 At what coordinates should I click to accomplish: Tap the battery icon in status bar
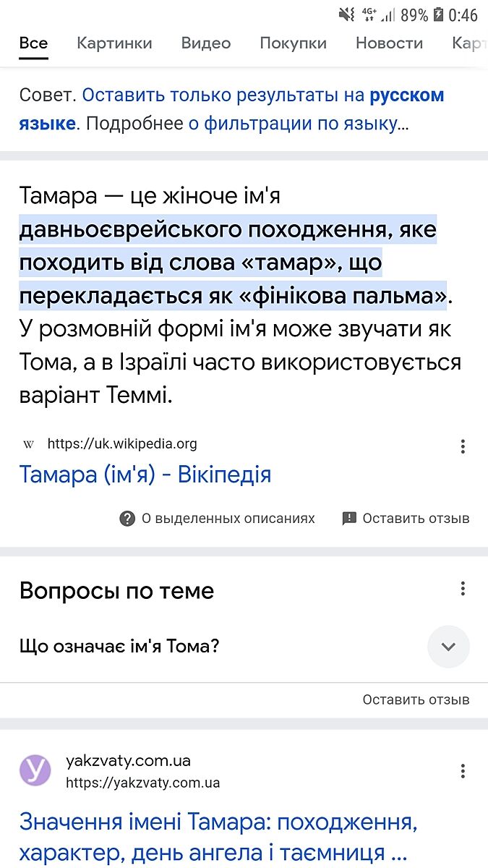438,14
